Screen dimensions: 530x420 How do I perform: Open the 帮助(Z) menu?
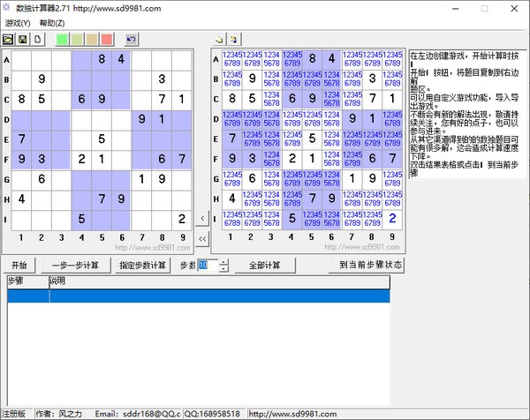(52, 23)
